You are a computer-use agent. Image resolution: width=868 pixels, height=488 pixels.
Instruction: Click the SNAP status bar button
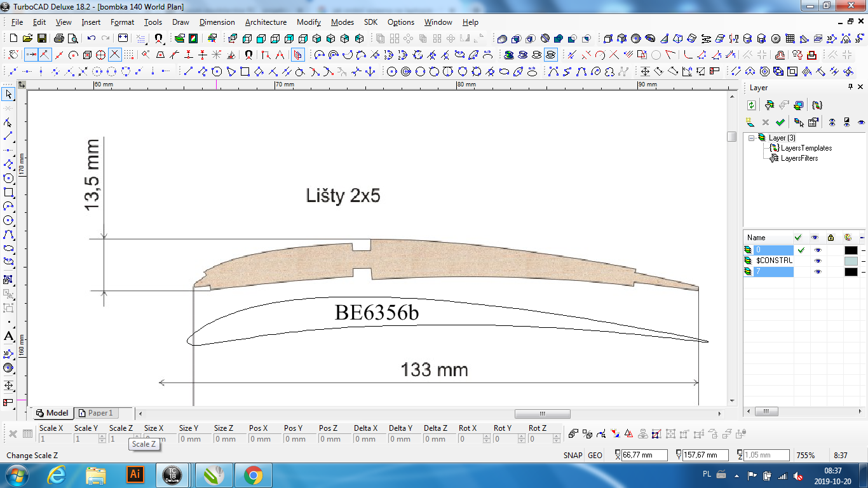pyautogui.click(x=573, y=456)
